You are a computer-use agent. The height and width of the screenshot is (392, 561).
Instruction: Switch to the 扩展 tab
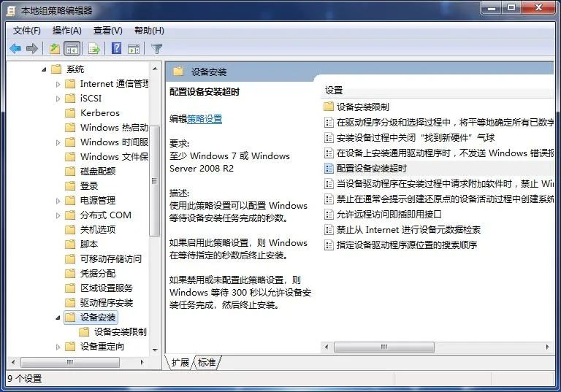click(x=180, y=362)
